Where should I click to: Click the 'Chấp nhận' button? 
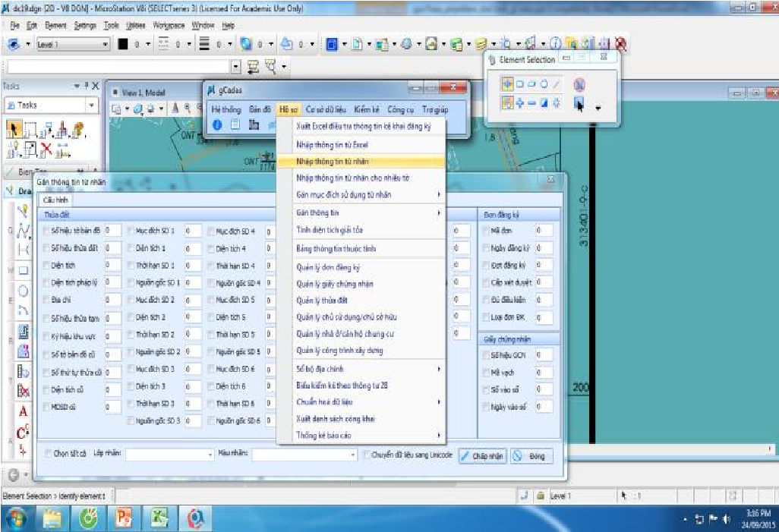coord(482,456)
